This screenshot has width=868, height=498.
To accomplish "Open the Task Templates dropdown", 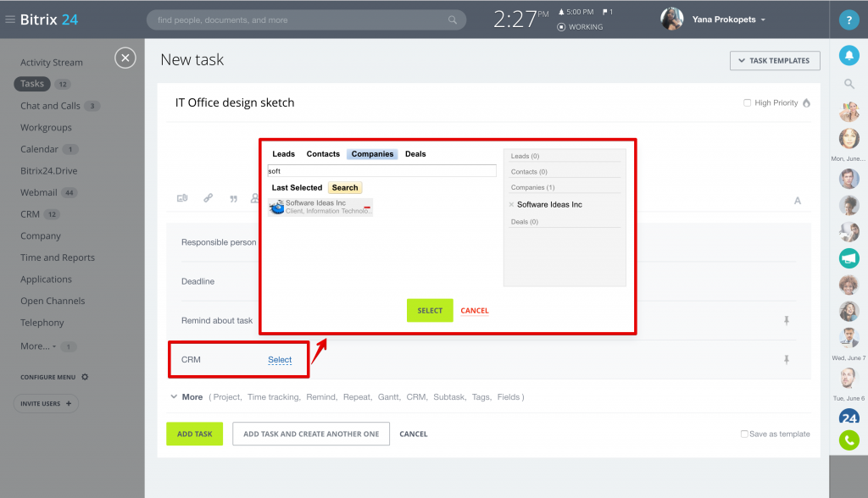I will pyautogui.click(x=775, y=61).
